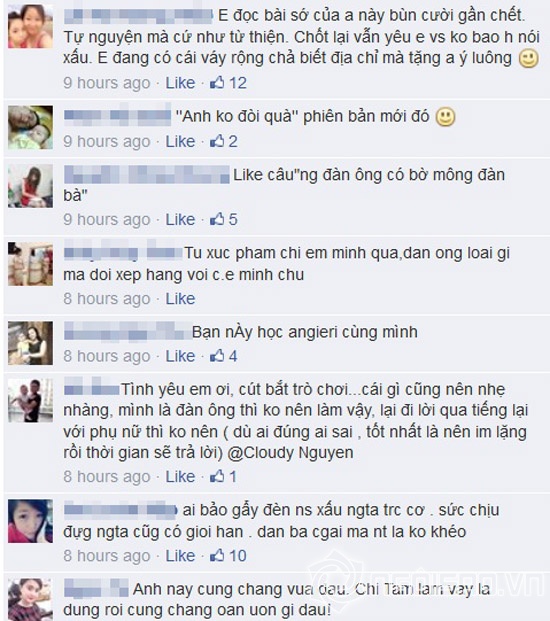Image resolution: width=550 pixels, height=621 pixels.
Task: Open the @Cloudy Nguyen mention
Action: click(290, 453)
